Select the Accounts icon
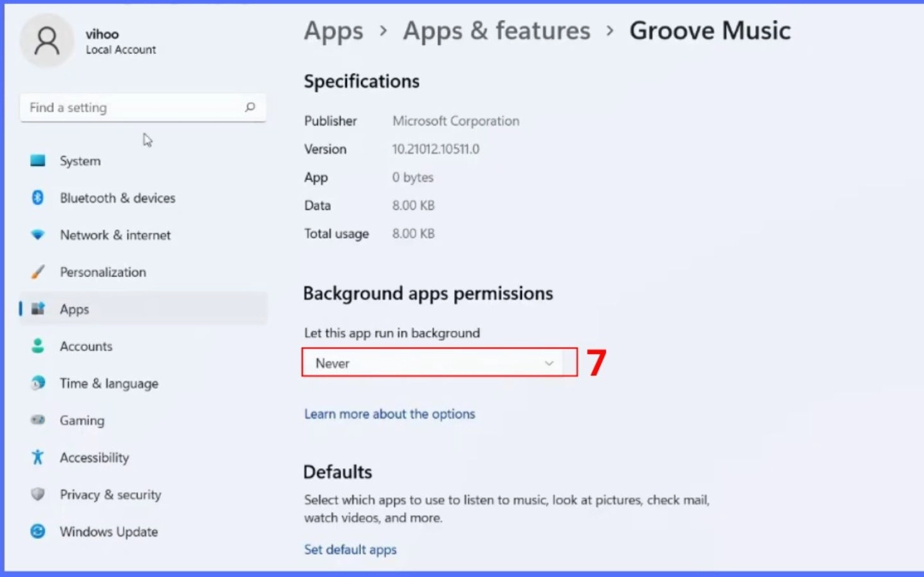 coord(39,346)
